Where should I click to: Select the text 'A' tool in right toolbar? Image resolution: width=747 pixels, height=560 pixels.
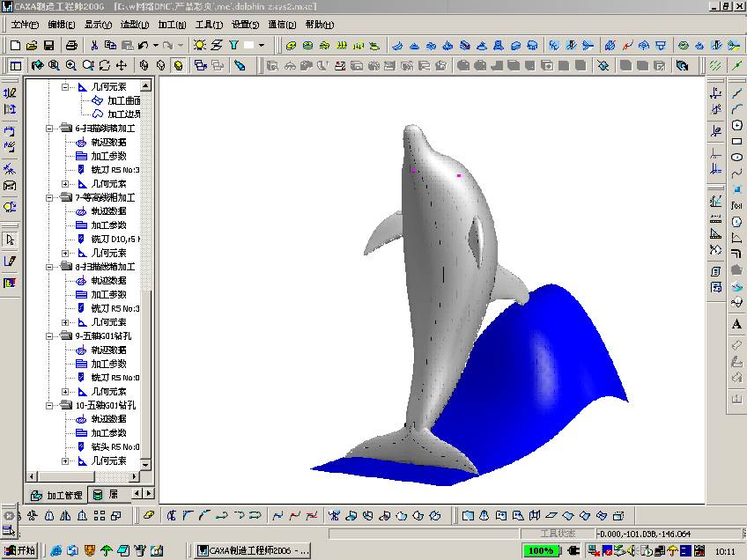click(x=737, y=324)
